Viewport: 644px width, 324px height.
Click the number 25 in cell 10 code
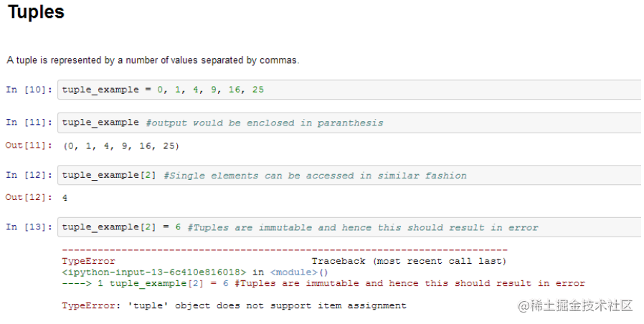pos(258,90)
